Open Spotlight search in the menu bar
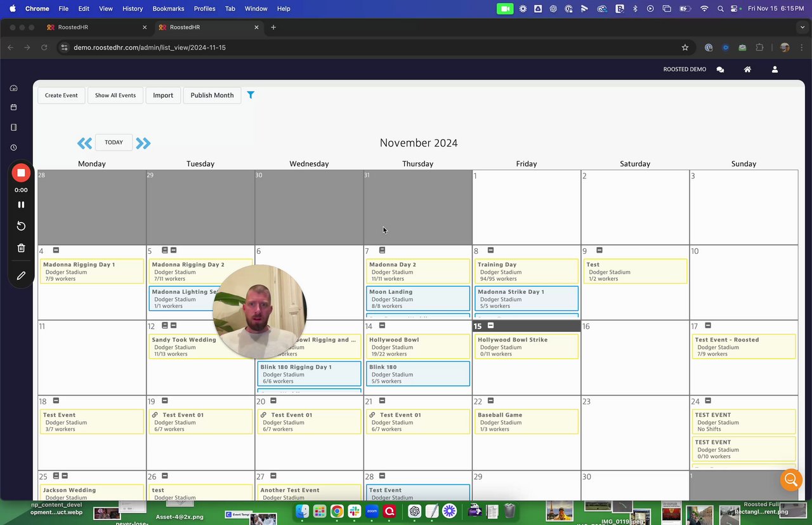The width and height of the screenshot is (812, 525). (720, 8)
